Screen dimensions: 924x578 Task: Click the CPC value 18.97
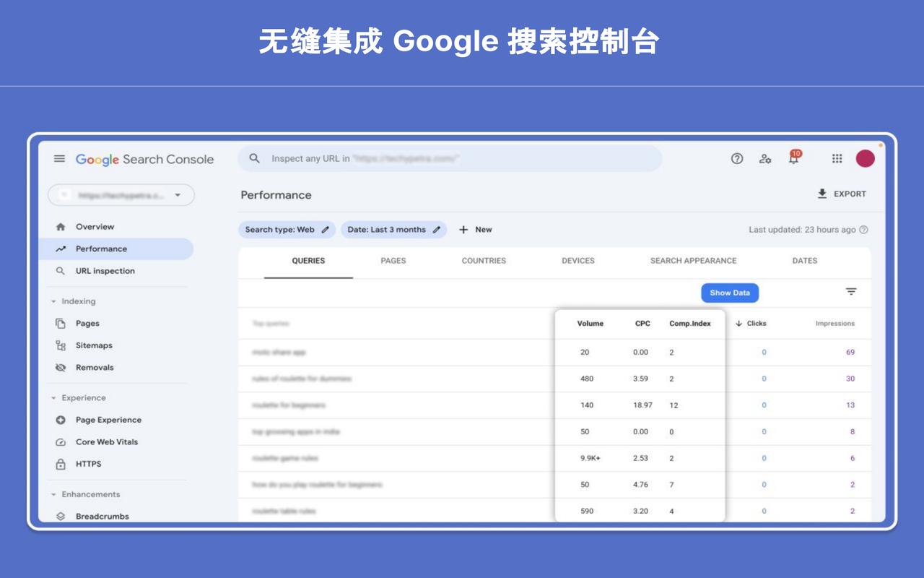(642, 405)
